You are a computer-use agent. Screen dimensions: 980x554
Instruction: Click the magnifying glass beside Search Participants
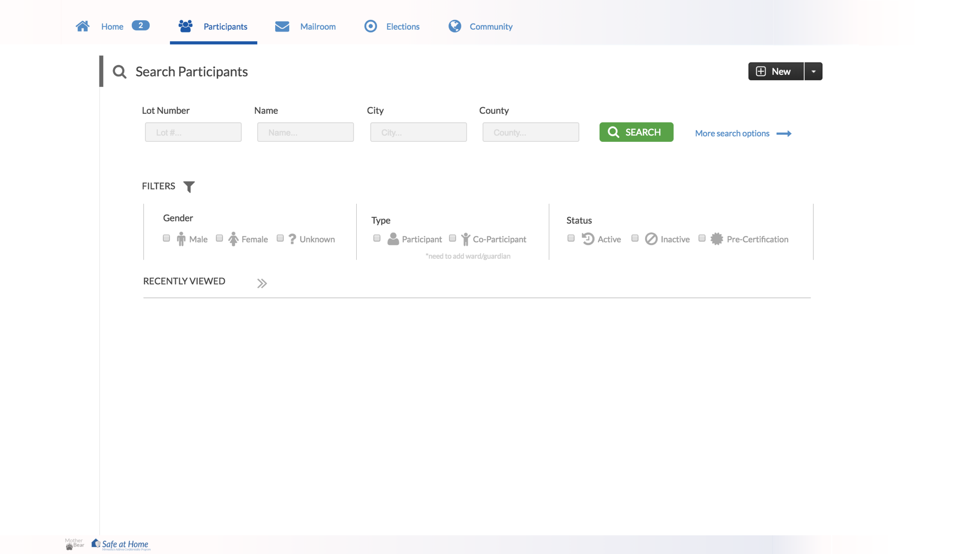point(119,72)
